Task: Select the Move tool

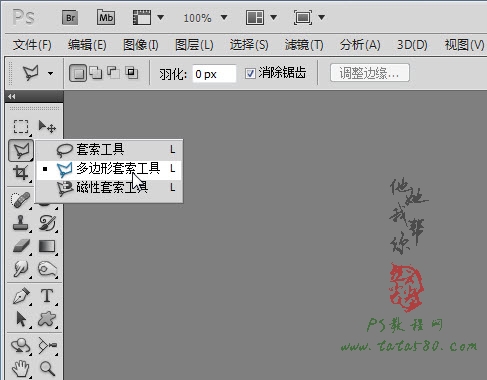Action: coord(47,127)
